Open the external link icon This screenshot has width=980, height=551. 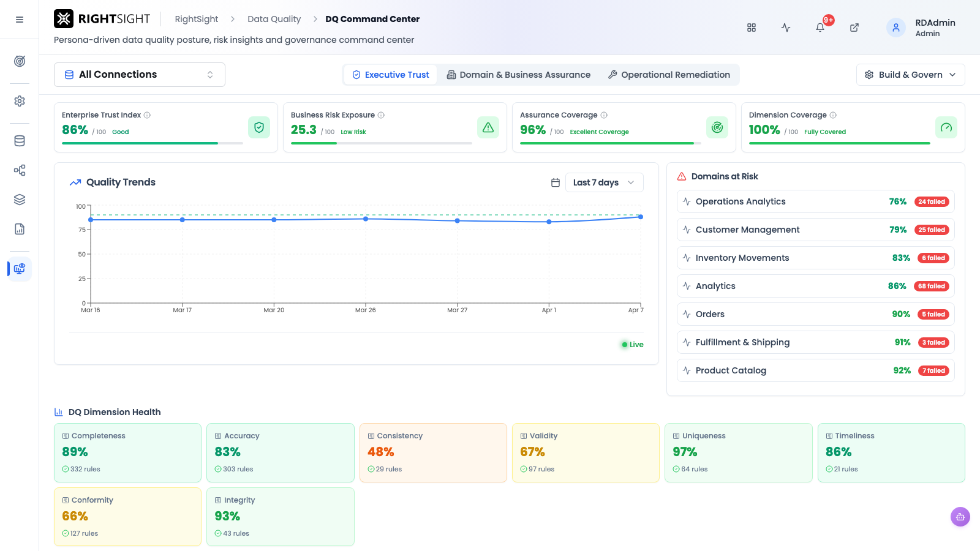(x=854, y=28)
